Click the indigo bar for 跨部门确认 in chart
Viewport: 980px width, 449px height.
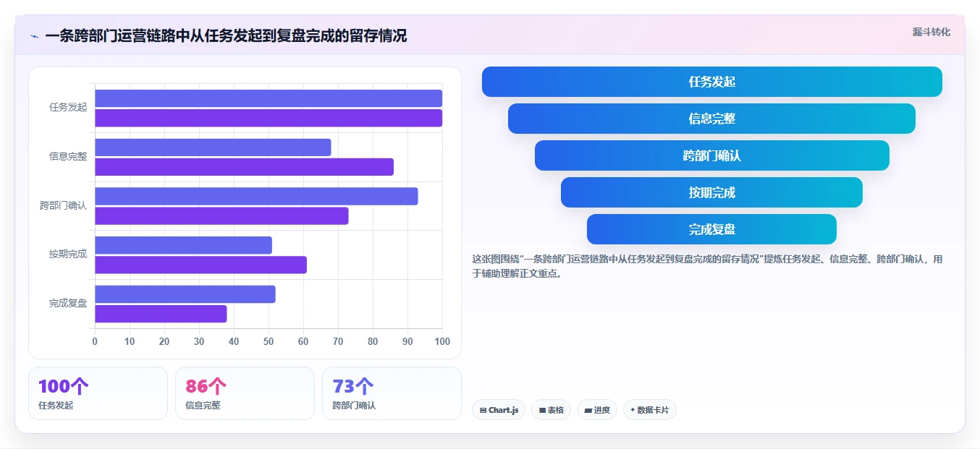pos(256,196)
